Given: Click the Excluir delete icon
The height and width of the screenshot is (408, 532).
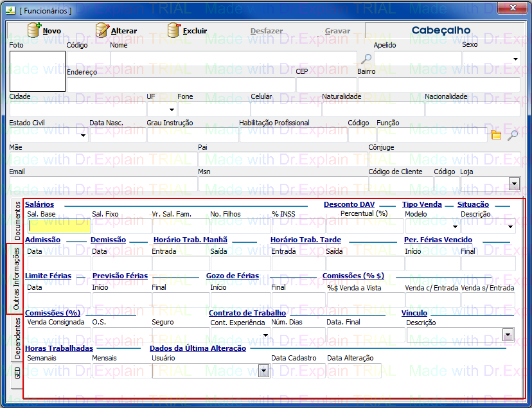Looking at the screenshot, I should click(x=174, y=30).
